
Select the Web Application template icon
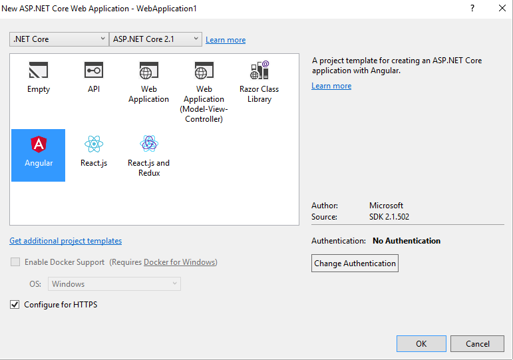coord(149,70)
